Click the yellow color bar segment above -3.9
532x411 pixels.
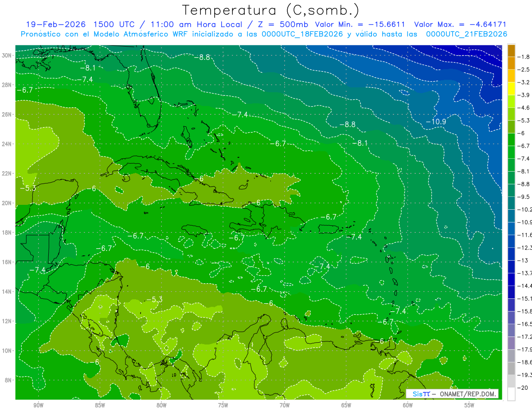coord(511,89)
